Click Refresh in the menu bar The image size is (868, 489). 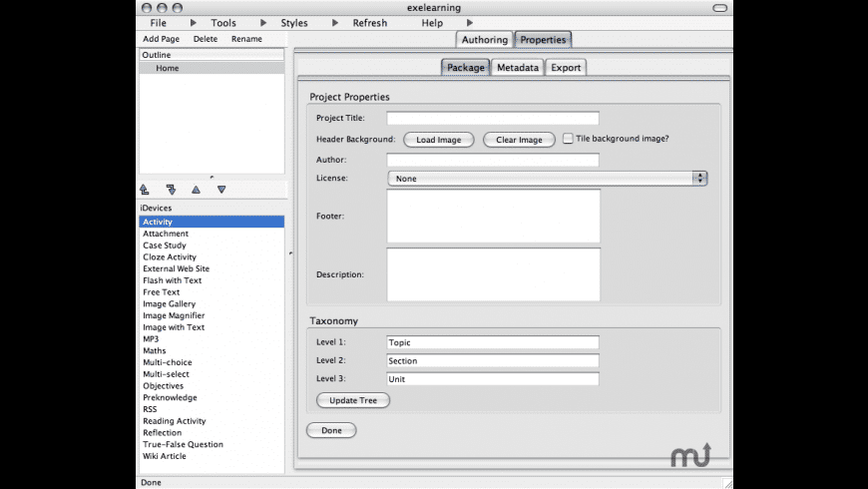[x=370, y=23]
